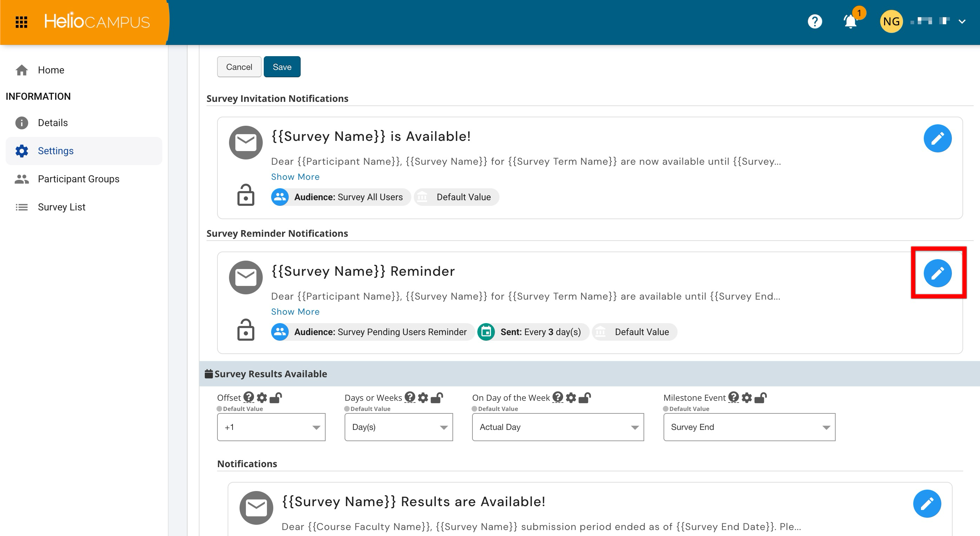Toggle lock on Survey Reminder notification
Viewport: 980px width, 536px height.
tap(246, 330)
